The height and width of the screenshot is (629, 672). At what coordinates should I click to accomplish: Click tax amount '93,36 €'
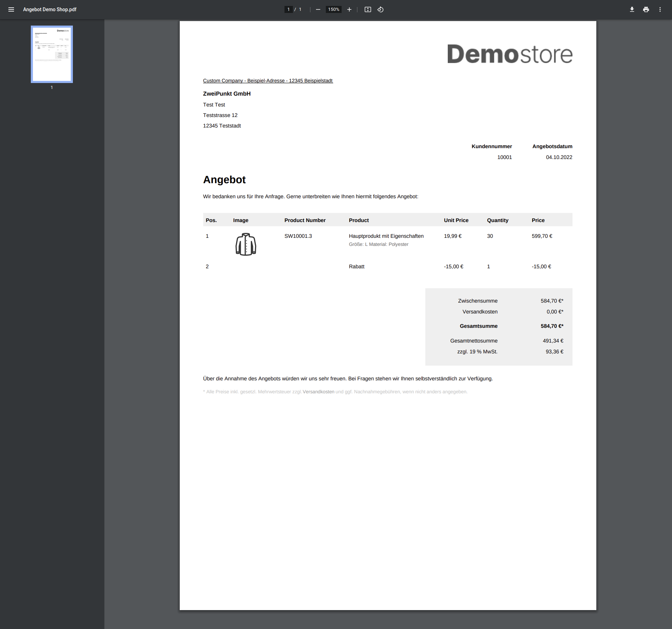coord(554,352)
